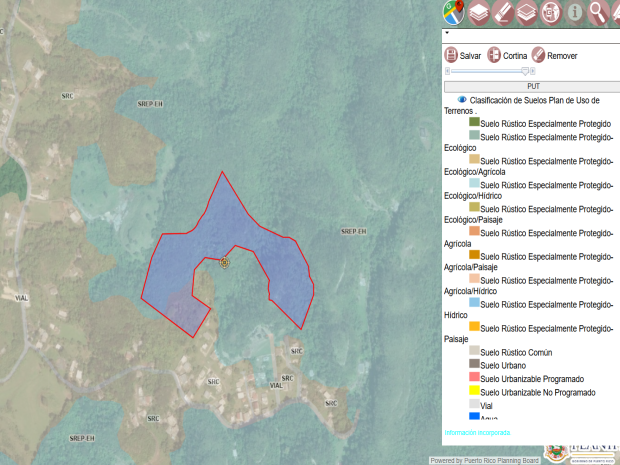
Task: Click the Powered by Puerto Rico Planning Board credit
Action: [484, 460]
